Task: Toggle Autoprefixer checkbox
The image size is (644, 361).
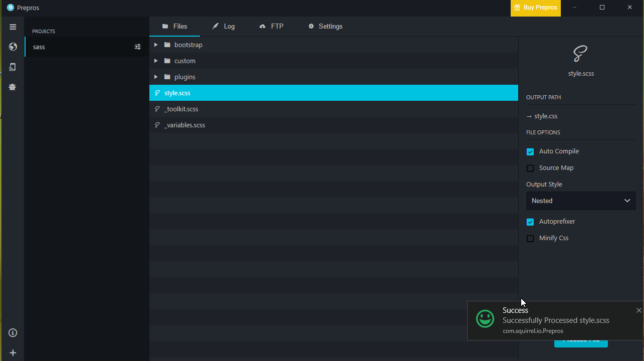Action: point(530,222)
